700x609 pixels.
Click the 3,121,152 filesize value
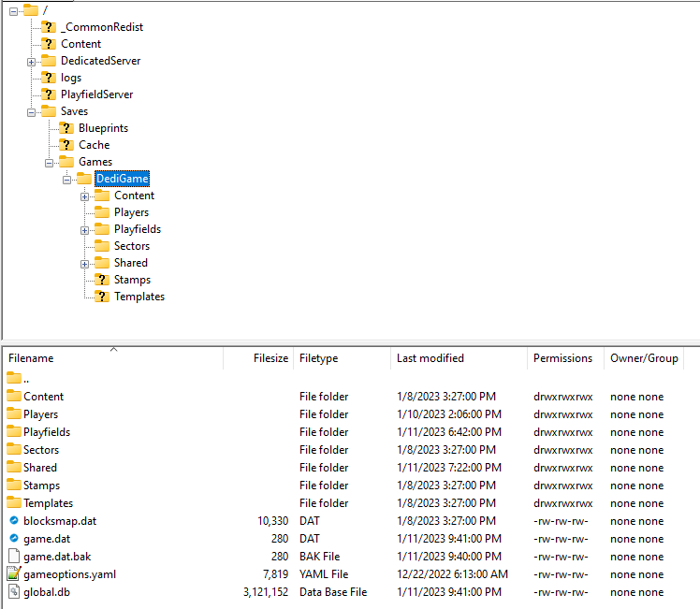pos(266,592)
